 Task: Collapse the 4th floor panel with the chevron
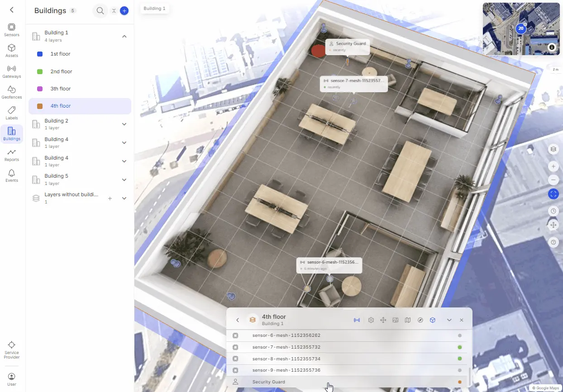(x=449, y=320)
